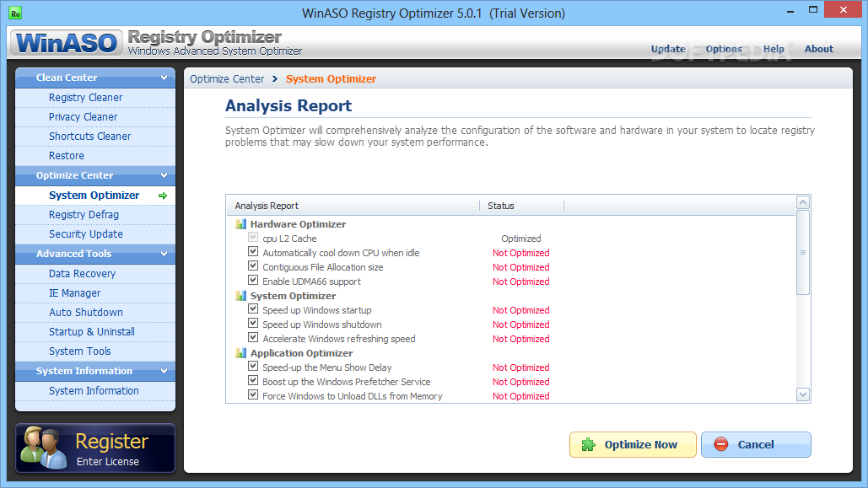
Task: Uncheck Automatically cool down CPU when idle
Action: pyautogui.click(x=253, y=252)
